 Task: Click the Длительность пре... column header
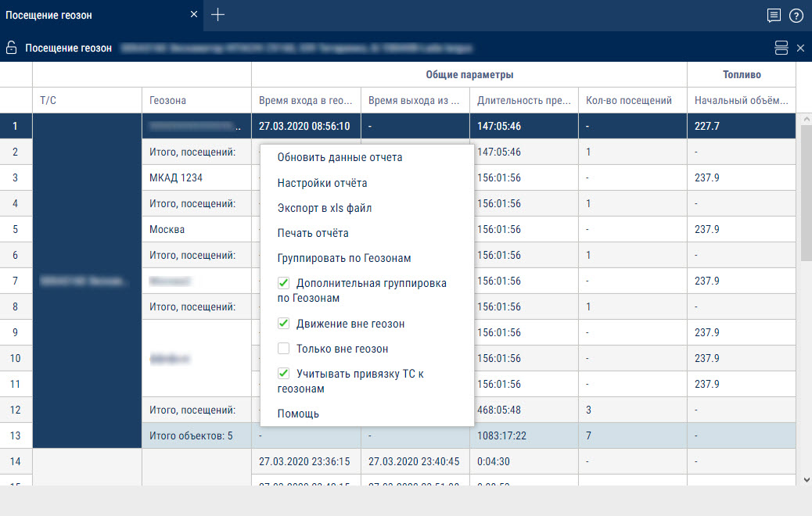[x=524, y=100]
